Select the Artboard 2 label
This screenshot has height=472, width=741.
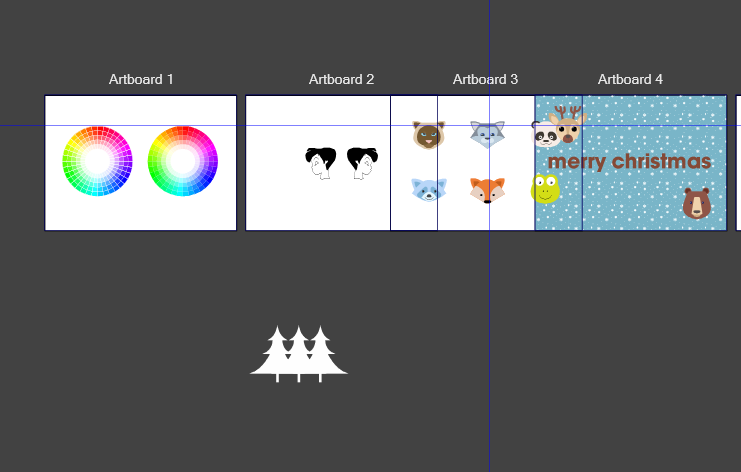341,79
